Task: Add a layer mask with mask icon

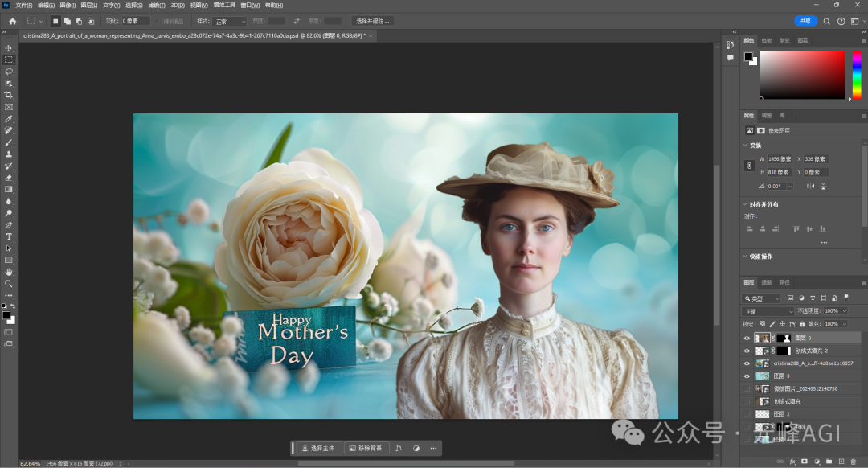Action: tap(805, 462)
